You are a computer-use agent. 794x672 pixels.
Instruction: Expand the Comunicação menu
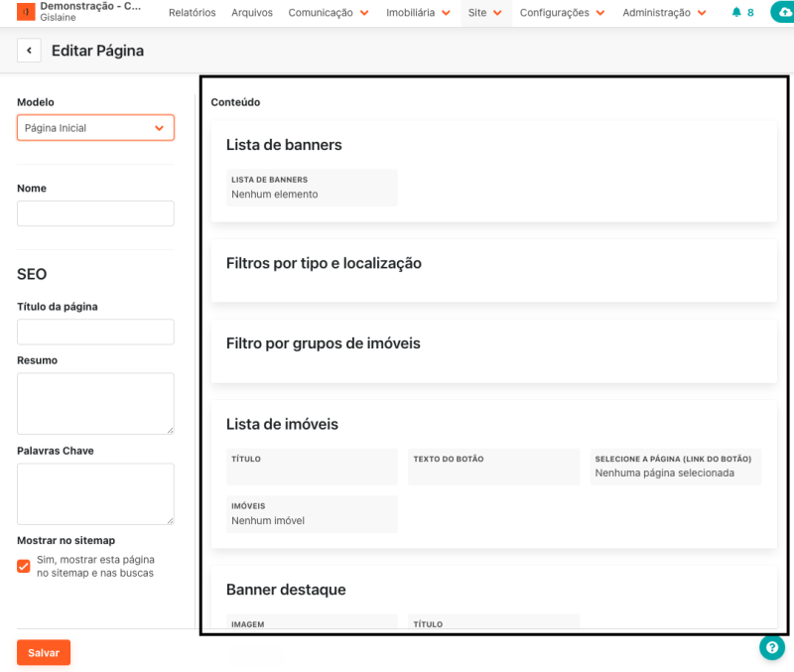pos(328,13)
